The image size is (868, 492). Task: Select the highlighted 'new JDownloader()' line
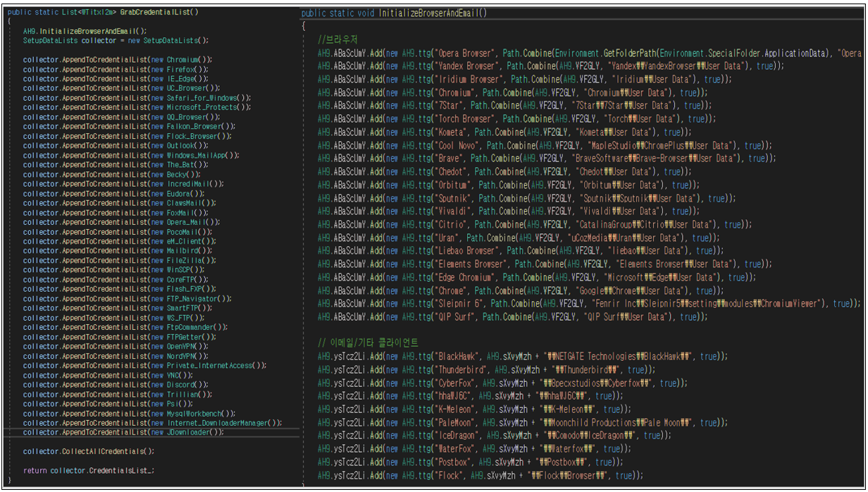(123, 432)
